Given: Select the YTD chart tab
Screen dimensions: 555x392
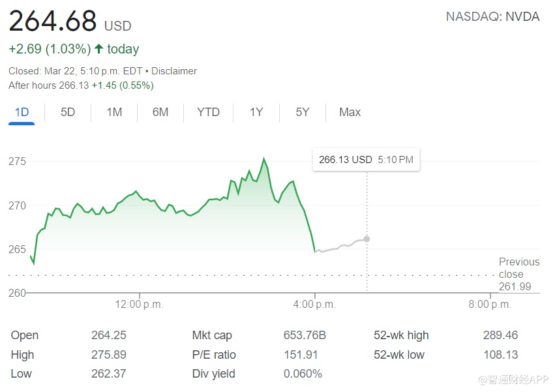Looking at the screenshot, I should (208, 112).
